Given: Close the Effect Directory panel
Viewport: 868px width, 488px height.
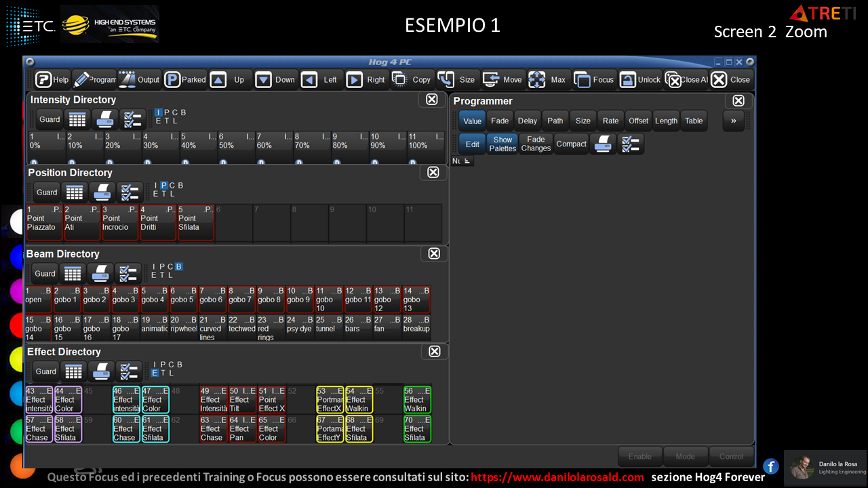Looking at the screenshot, I should click(x=435, y=351).
